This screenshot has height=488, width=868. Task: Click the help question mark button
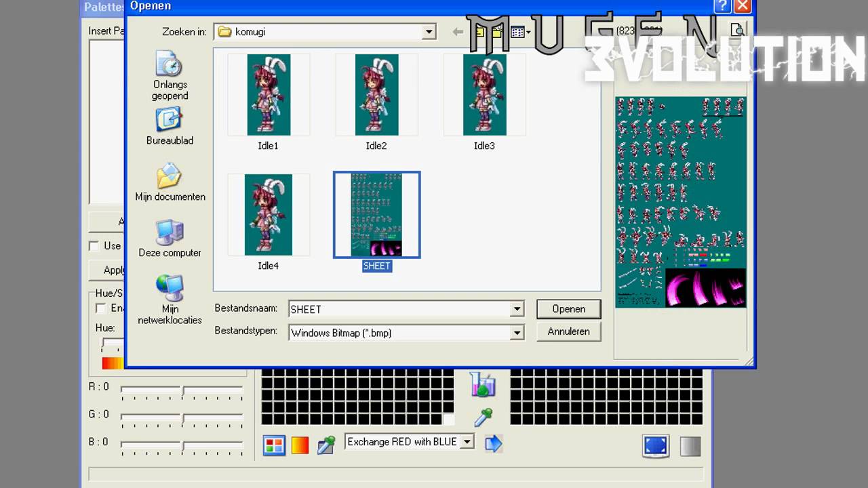pyautogui.click(x=722, y=6)
